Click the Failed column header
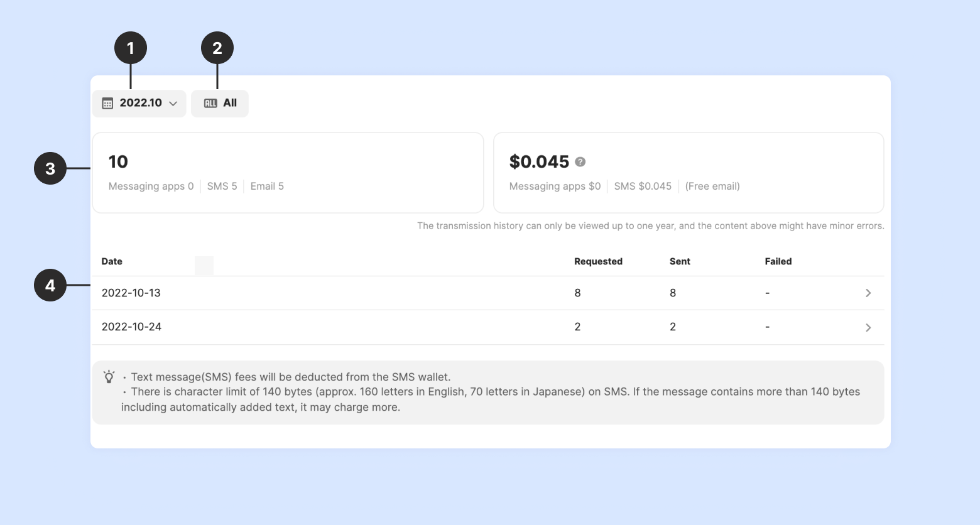The width and height of the screenshot is (980, 525). pyautogui.click(x=778, y=261)
